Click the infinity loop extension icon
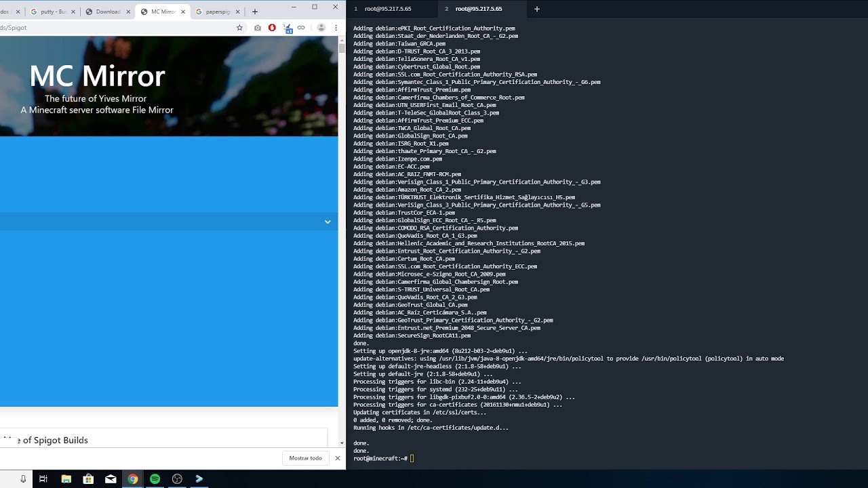The width and height of the screenshot is (868, 488). tap(301, 28)
